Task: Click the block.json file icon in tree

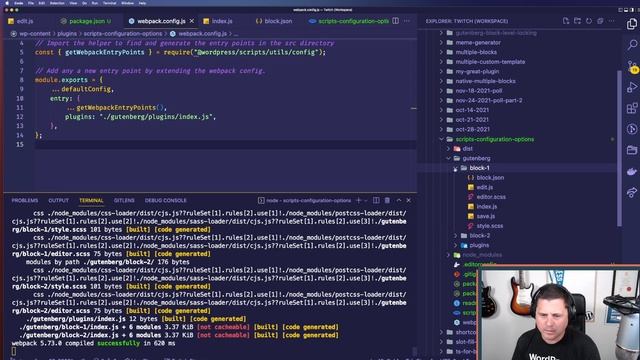Action: click(x=471, y=178)
